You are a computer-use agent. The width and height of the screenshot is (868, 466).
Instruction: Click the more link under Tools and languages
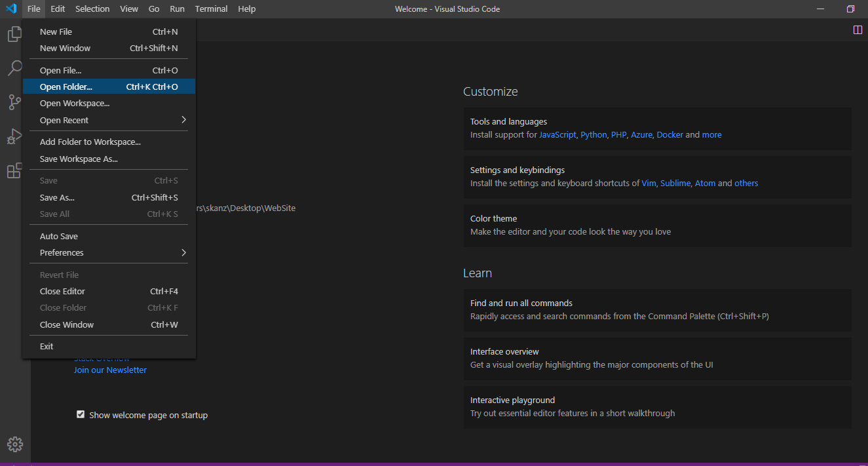(x=711, y=134)
